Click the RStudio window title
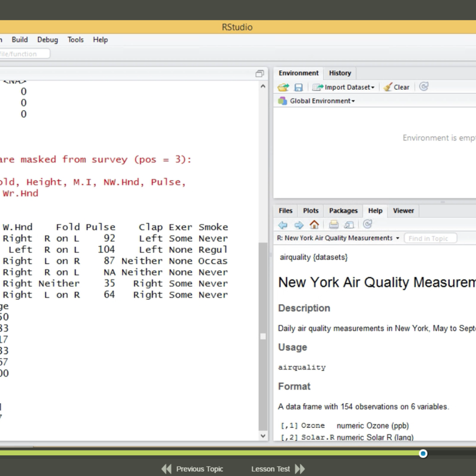Screen dimensions: 476x476 click(237, 27)
